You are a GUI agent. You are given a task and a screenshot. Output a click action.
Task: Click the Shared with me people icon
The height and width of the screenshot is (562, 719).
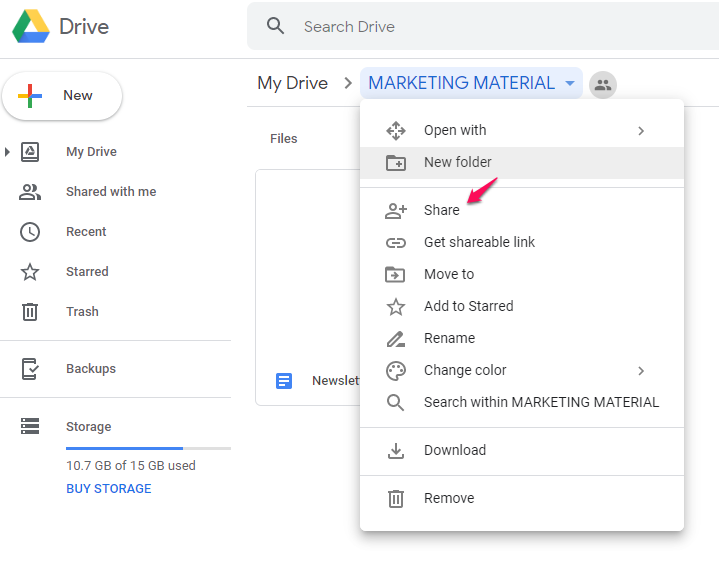click(x=30, y=192)
